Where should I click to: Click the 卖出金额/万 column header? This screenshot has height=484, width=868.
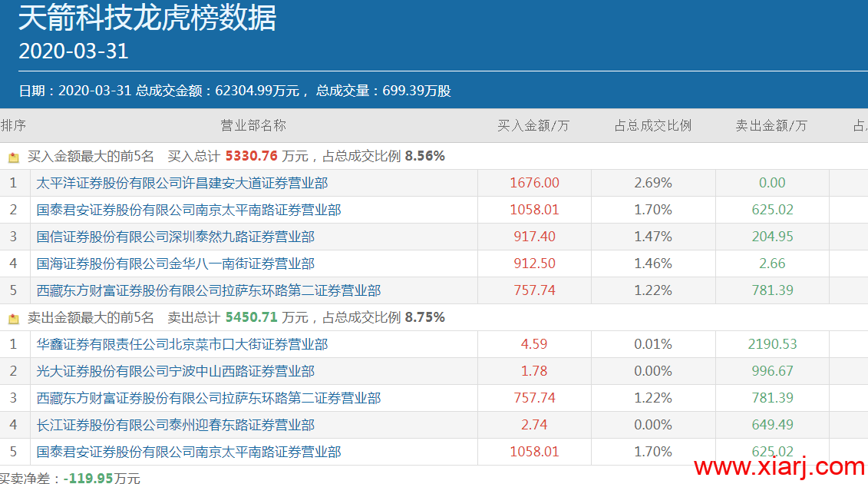(x=771, y=126)
